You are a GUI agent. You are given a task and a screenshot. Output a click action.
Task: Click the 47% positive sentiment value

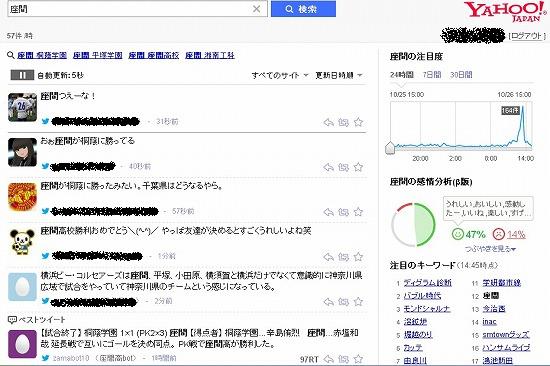(x=475, y=234)
